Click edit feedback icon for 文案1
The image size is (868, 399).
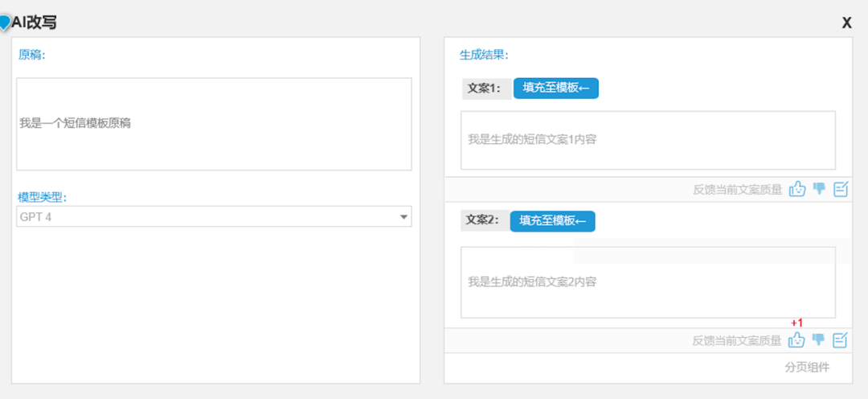[841, 190]
